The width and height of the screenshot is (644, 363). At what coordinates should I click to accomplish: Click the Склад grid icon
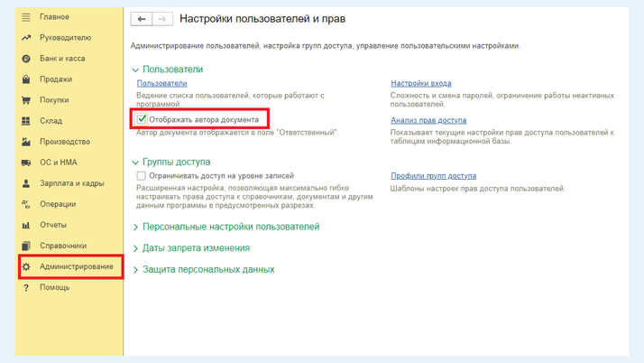tap(26, 121)
